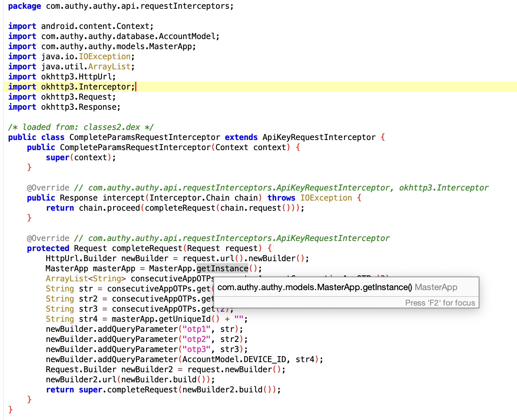
Task: Click newBuilder2.url statement
Action: [130, 380]
